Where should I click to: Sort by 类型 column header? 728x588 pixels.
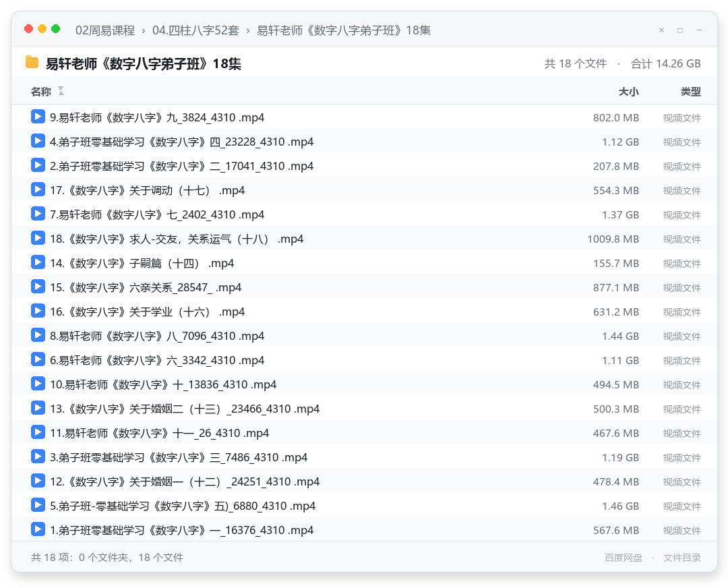point(691,92)
